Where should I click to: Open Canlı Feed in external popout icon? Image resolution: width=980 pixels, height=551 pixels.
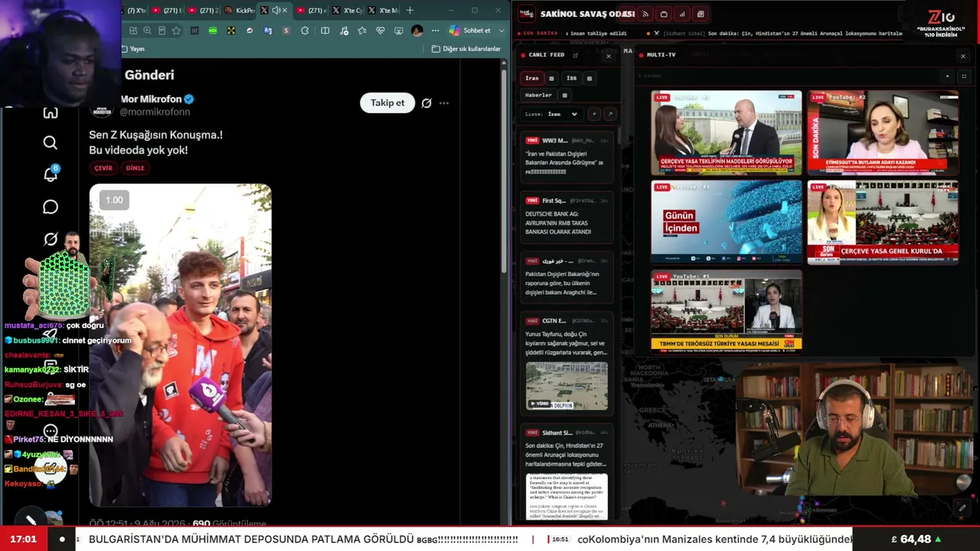click(576, 55)
